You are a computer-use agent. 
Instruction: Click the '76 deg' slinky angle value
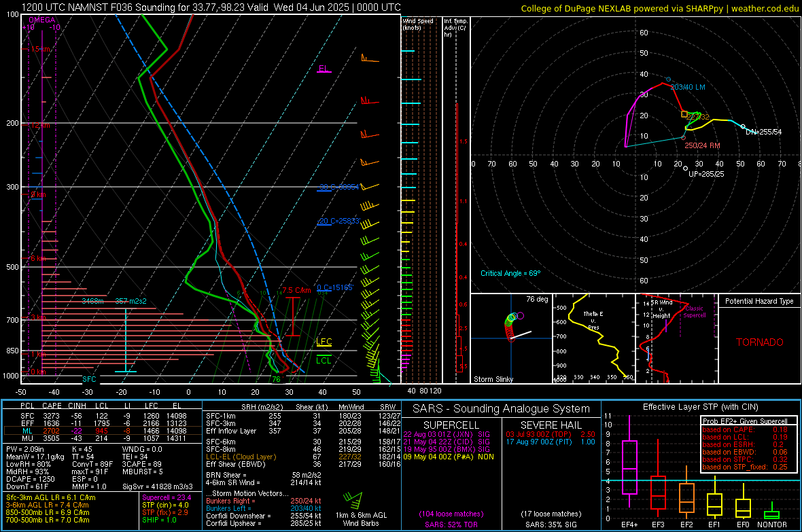click(x=537, y=299)
